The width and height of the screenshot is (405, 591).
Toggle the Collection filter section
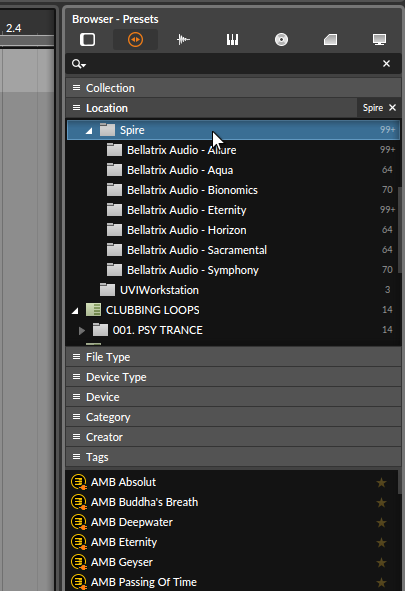tap(234, 88)
